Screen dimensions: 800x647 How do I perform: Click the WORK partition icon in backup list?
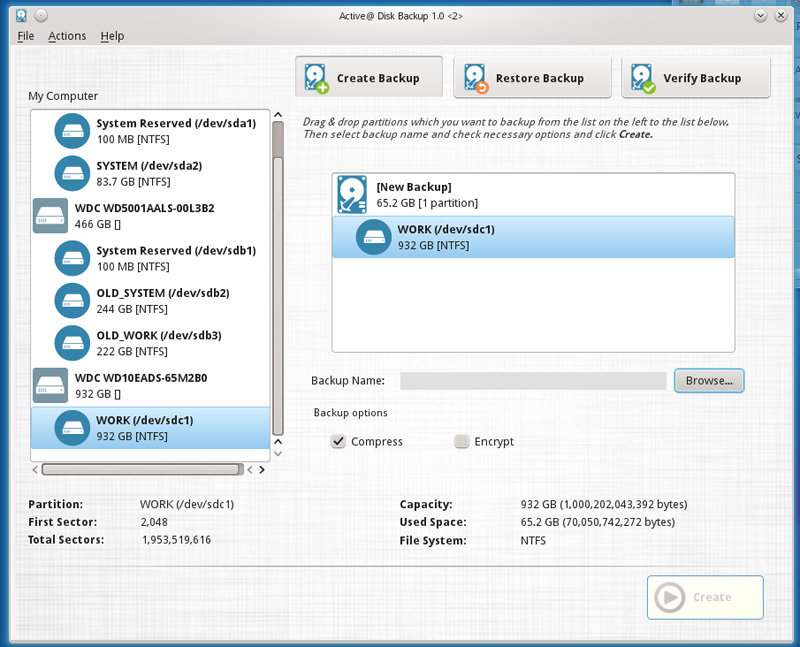[x=373, y=237]
